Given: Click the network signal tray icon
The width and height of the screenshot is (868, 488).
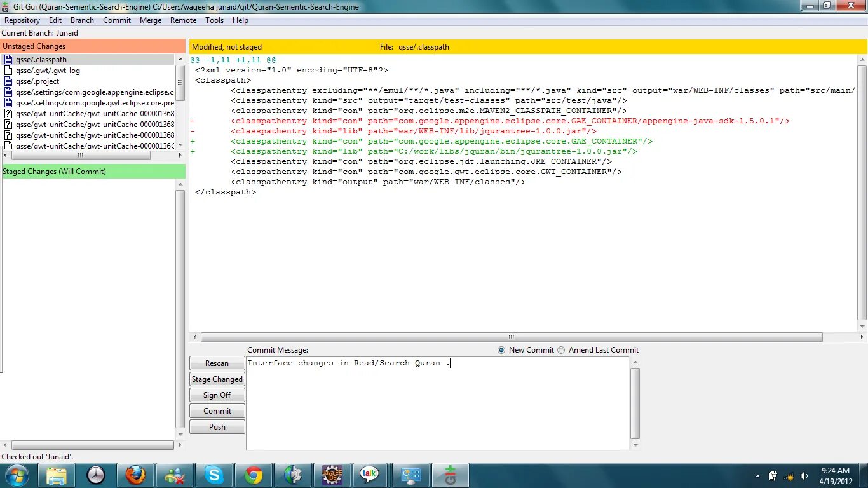Looking at the screenshot, I should click(x=789, y=476).
